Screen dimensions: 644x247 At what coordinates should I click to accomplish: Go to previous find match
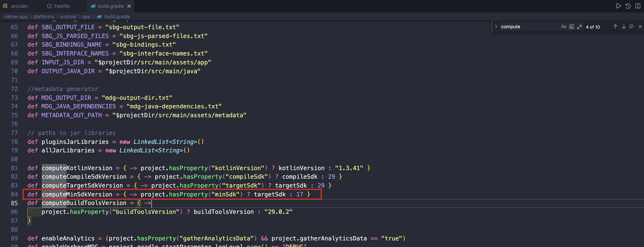click(x=615, y=27)
